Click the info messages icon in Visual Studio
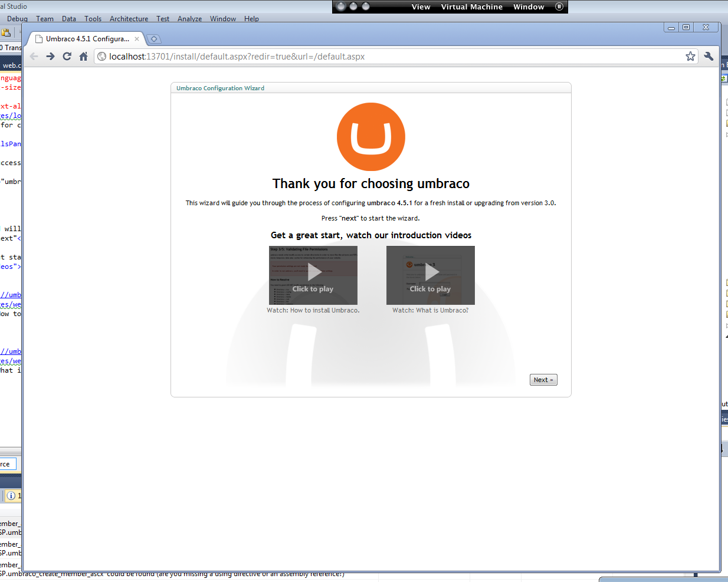The height and width of the screenshot is (582, 728). pos(11,496)
